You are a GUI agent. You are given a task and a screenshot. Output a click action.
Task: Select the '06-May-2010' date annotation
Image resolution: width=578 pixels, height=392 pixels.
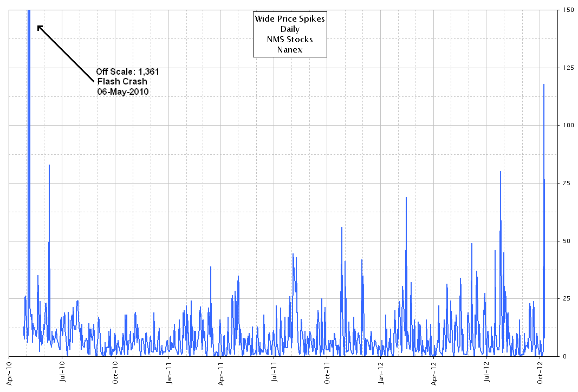click(123, 92)
